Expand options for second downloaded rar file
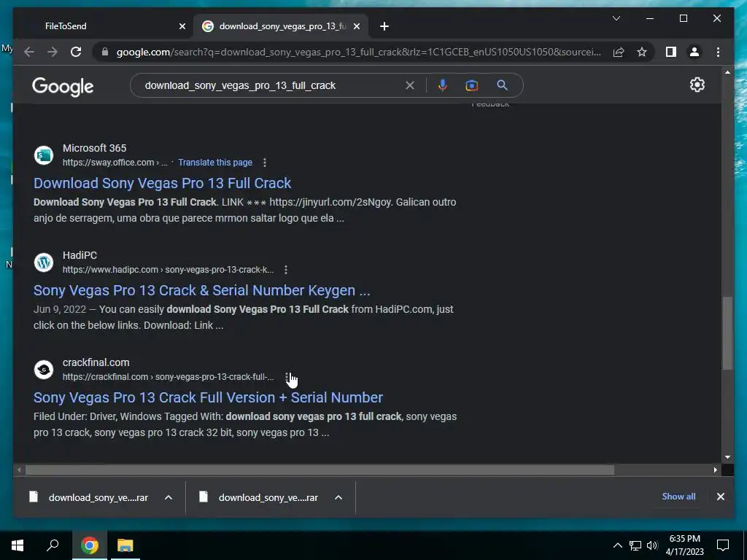Screen dimensions: 747x560 [338, 497]
